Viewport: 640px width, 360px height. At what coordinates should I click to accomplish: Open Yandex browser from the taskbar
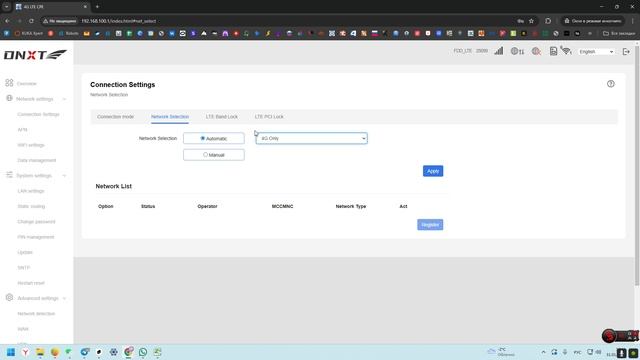point(25,352)
